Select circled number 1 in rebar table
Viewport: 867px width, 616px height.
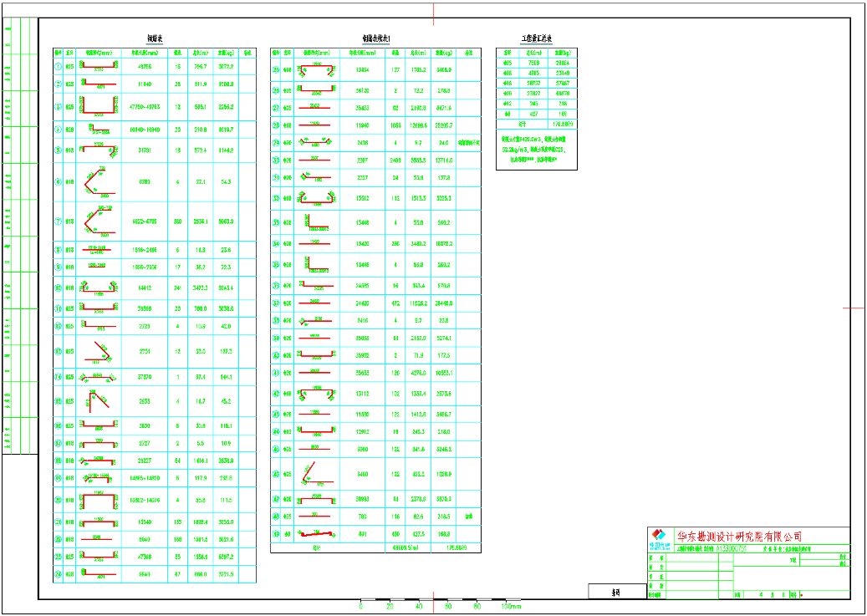(58, 66)
